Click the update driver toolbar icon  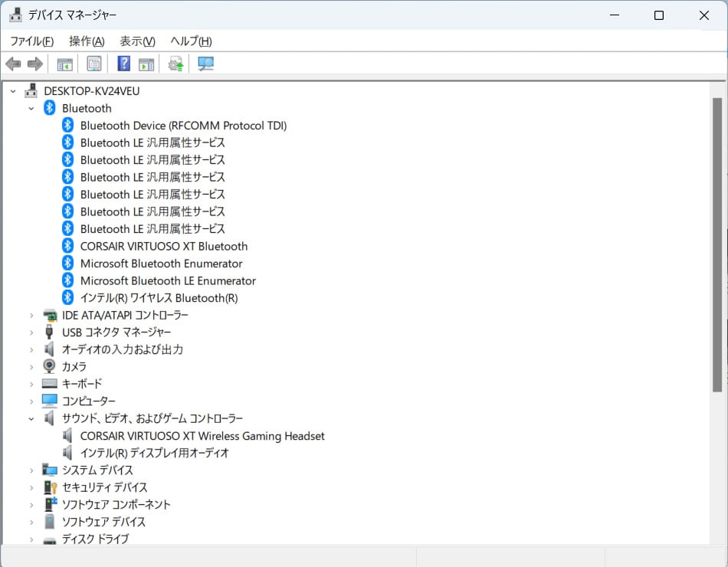pos(176,64)
